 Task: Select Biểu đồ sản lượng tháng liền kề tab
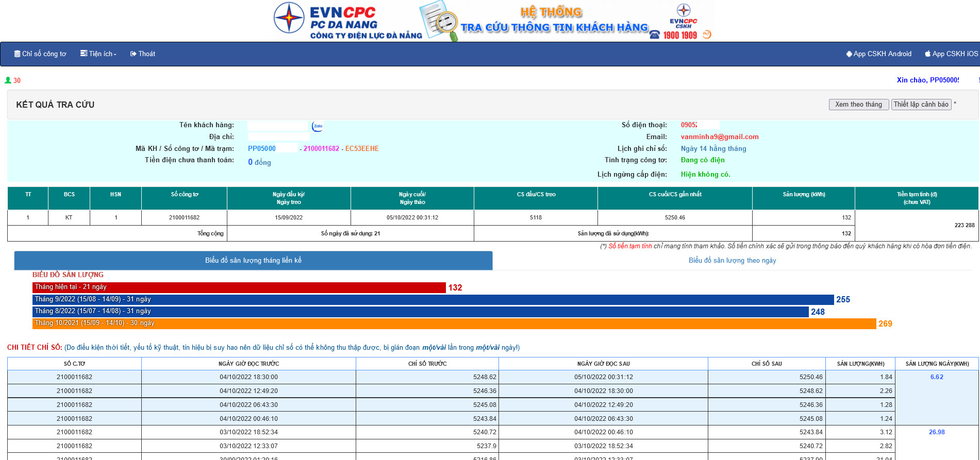[x=253, y=261]
